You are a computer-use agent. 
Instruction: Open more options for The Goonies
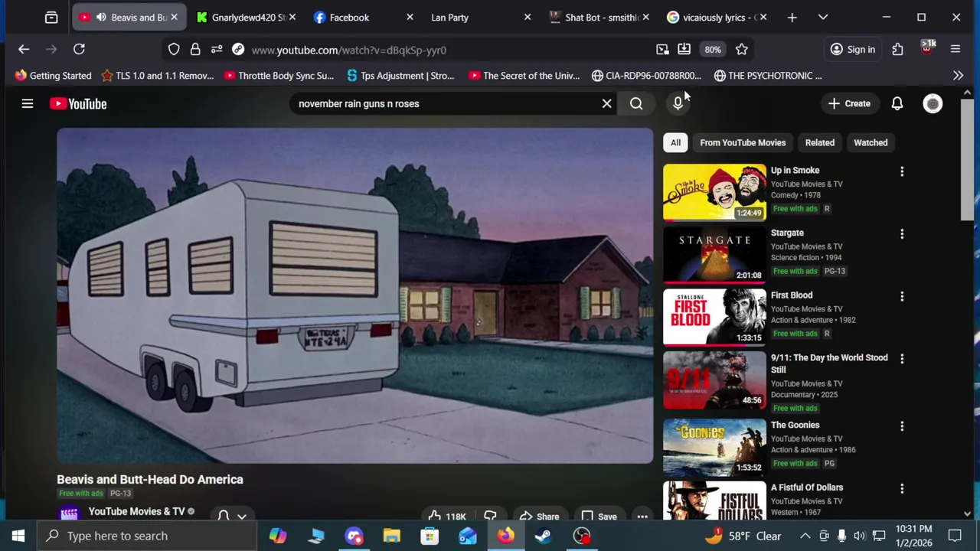tap(902, 425)
